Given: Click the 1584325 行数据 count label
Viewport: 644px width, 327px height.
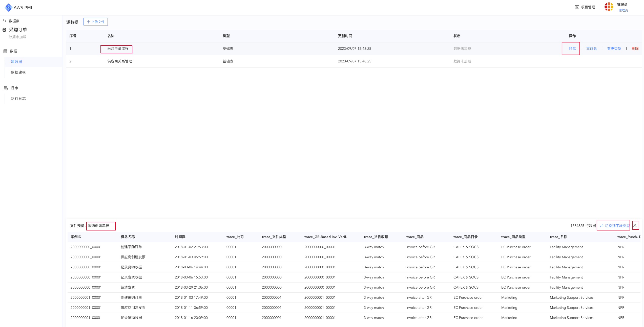Looking at the screenshot, I should pyautogui.click(x=583, y=226).
